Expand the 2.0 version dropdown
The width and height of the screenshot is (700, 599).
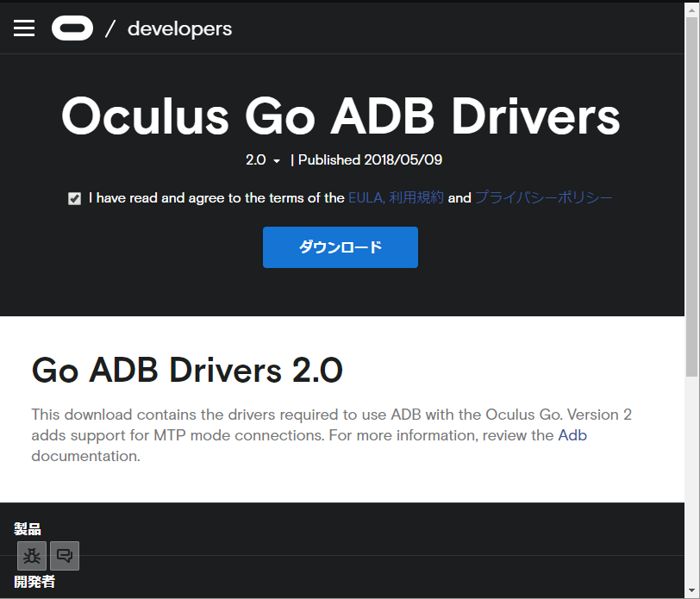click(x=263, y=159)
